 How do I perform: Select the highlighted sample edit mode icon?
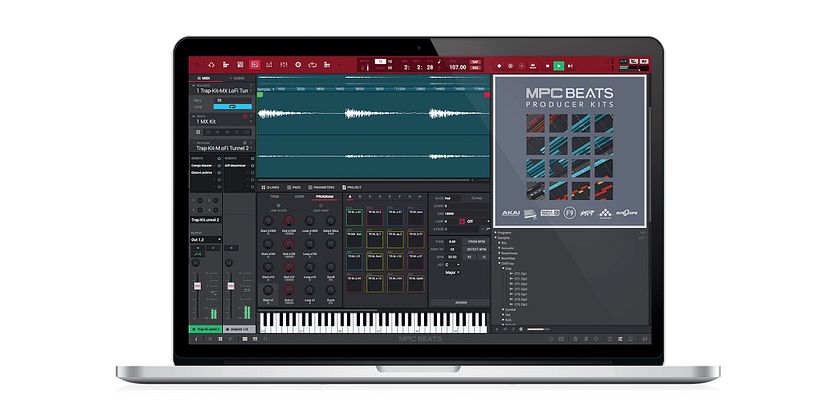tap(255, 65)
